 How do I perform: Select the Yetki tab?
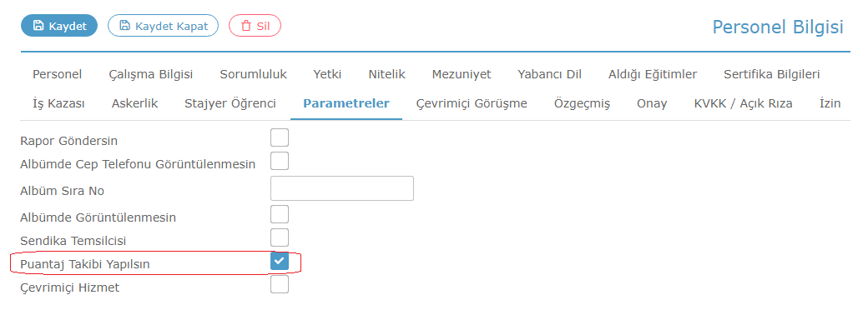coord(327,74)
